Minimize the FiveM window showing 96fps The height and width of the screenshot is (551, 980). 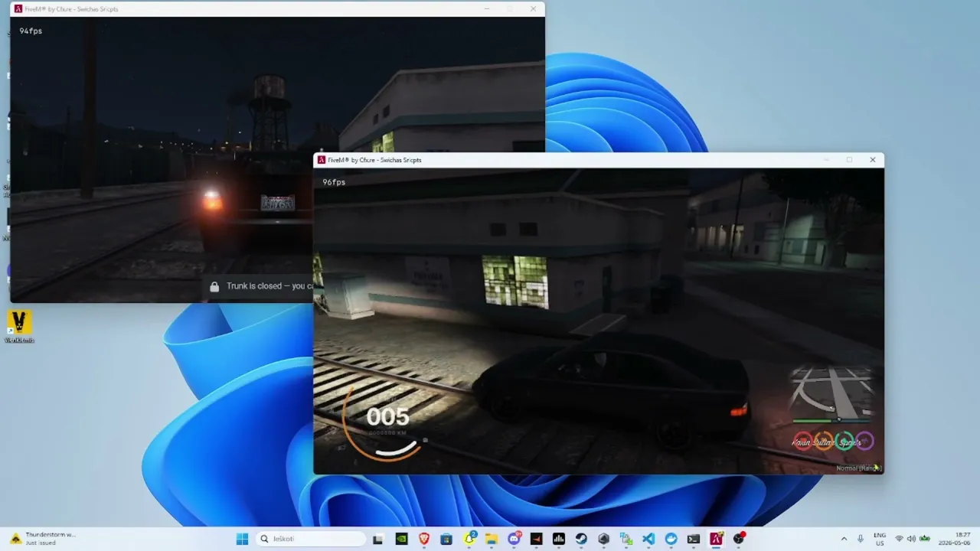coord(826,160)
